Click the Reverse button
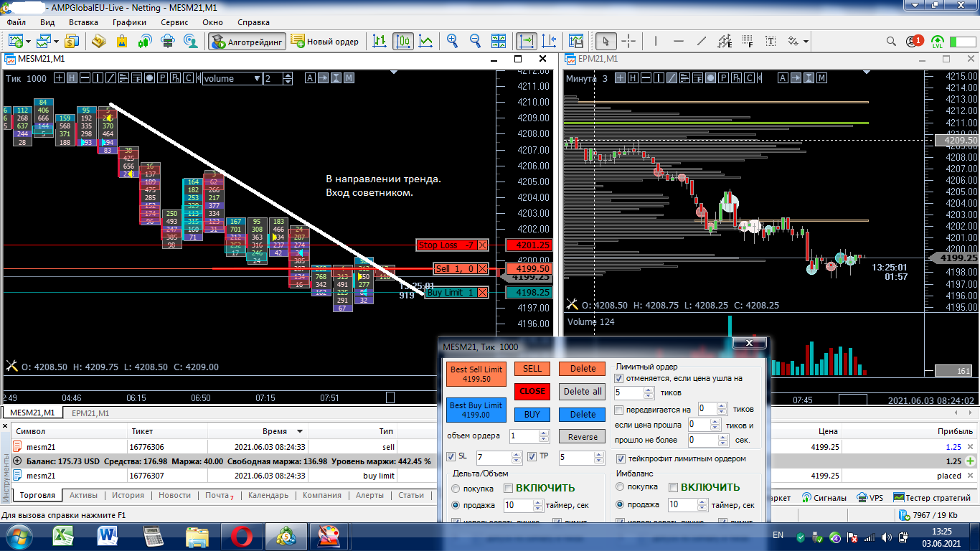Viewport: 980px width, 551px height. 583,437
